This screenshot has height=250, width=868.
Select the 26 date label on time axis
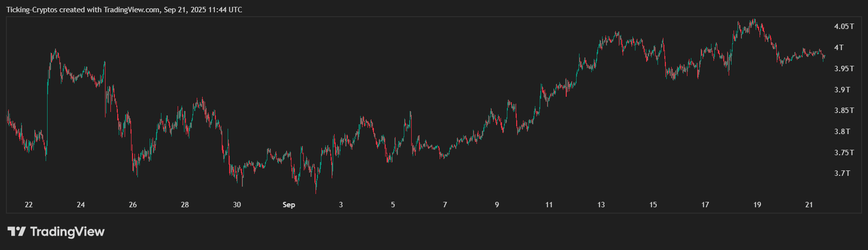tap(133, 205)
